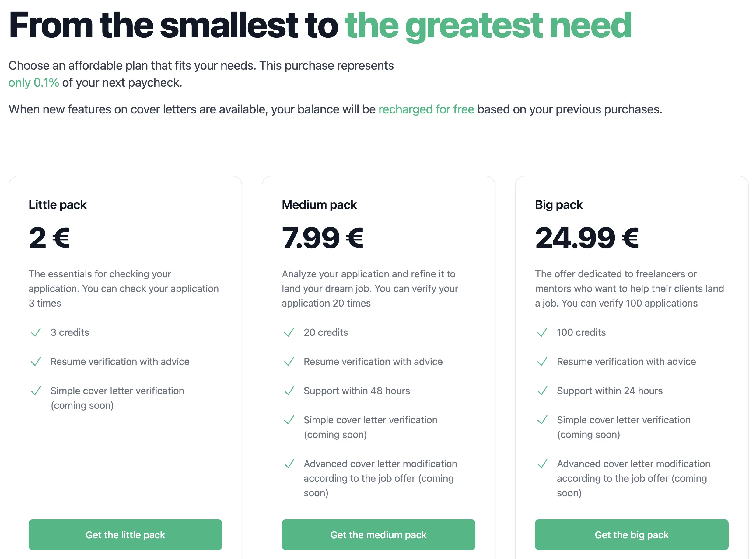Click the Medium pack heading
The image size is (756, 559).
coord(319,205)
